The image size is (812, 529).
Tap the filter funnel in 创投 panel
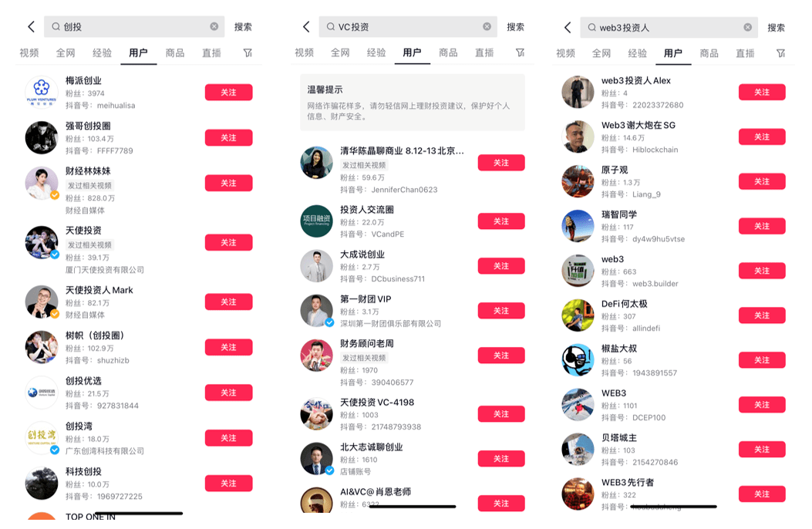248,52
